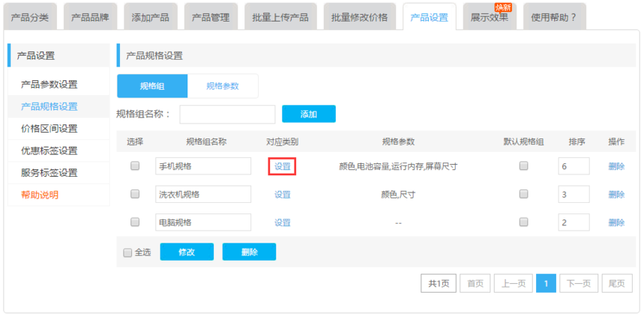Image resolution: width=644 pixels, height=316 pixels.
Task: Click the 电脑规格 name field
Action: pyautogui.click(x=203, y=222)
